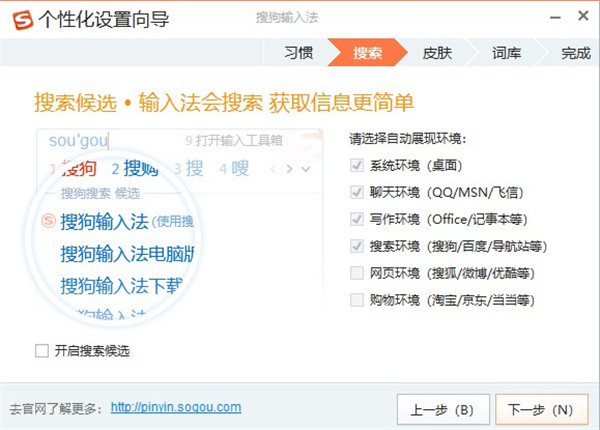Toggle 搜索环境（搜狗/百度/导航站等） checkbox

click(x=357, y=245)
